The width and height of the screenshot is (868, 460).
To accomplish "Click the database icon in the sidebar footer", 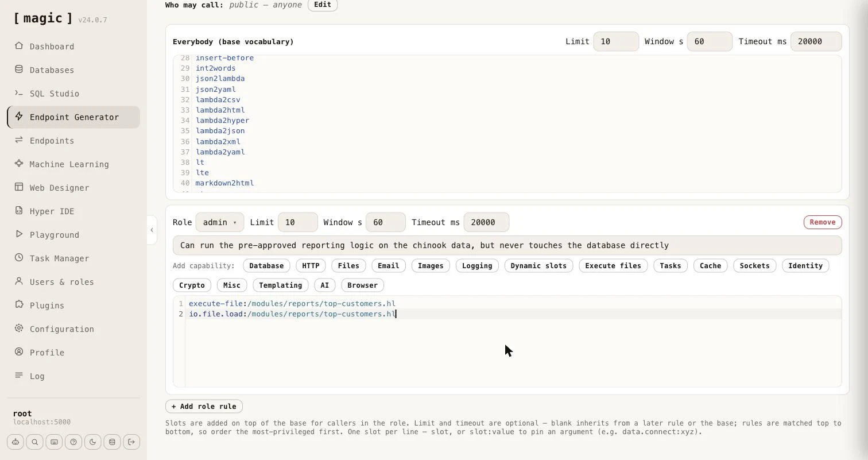I will tap(112, 442).
